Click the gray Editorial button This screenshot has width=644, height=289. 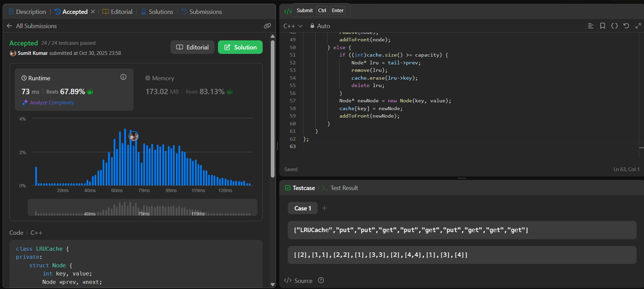(x=193, y=47)
